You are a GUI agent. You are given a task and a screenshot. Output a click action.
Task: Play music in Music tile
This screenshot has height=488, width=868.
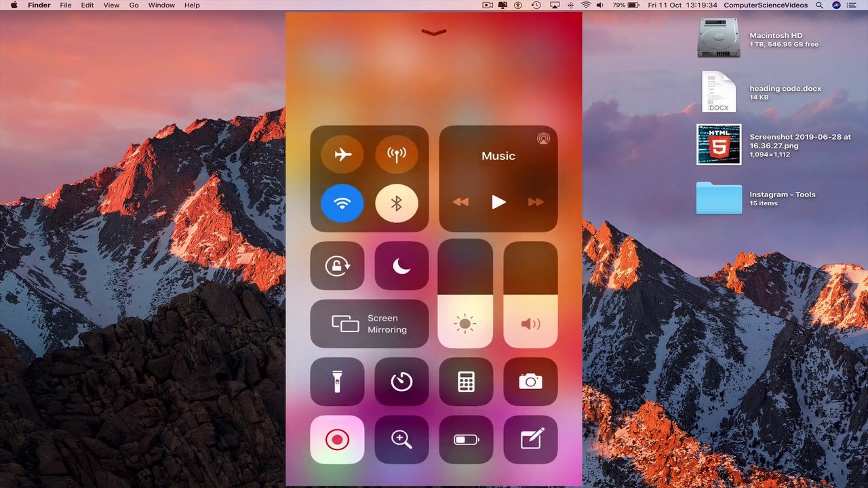498,202
